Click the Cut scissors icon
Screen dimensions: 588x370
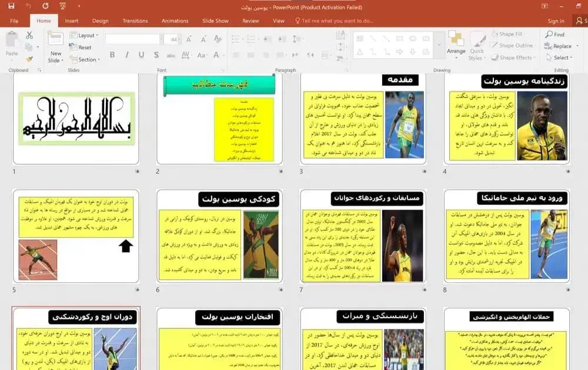click(x=29, y=35)
